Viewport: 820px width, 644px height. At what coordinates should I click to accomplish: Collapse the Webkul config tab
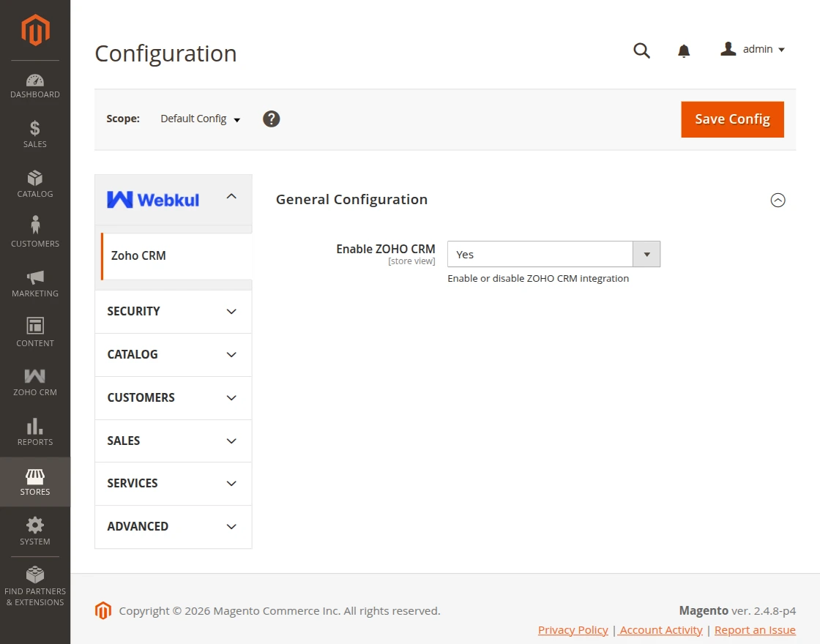231,197
